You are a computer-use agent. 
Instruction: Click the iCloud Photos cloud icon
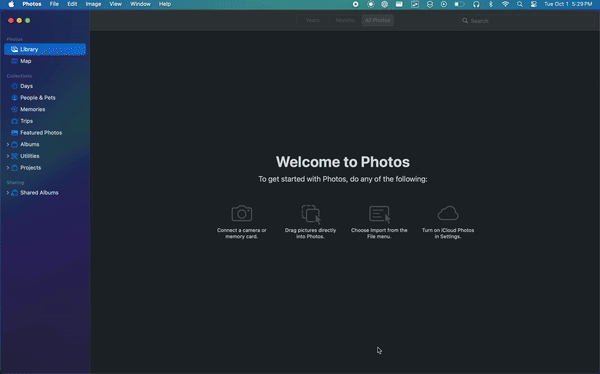pos(448,213)
